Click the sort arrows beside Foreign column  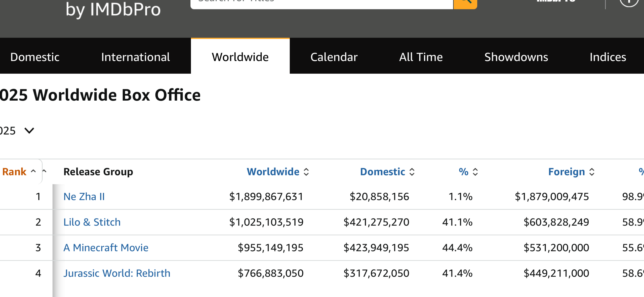click(x=592, y=172)
